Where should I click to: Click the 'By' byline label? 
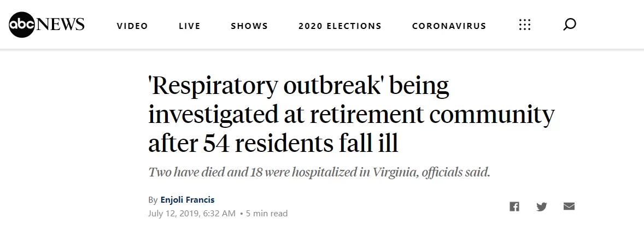tap(153, 200)
